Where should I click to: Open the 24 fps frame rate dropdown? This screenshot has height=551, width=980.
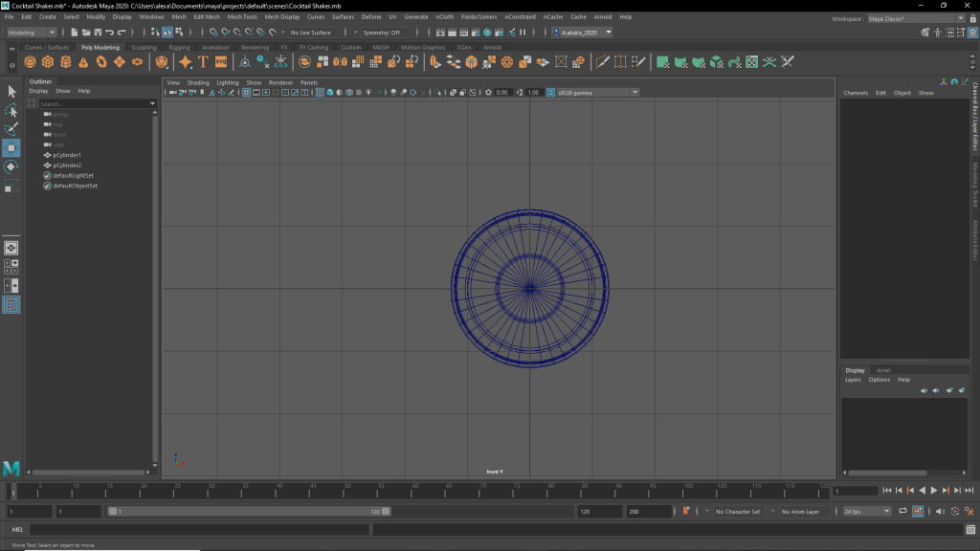tap(866, 512)
